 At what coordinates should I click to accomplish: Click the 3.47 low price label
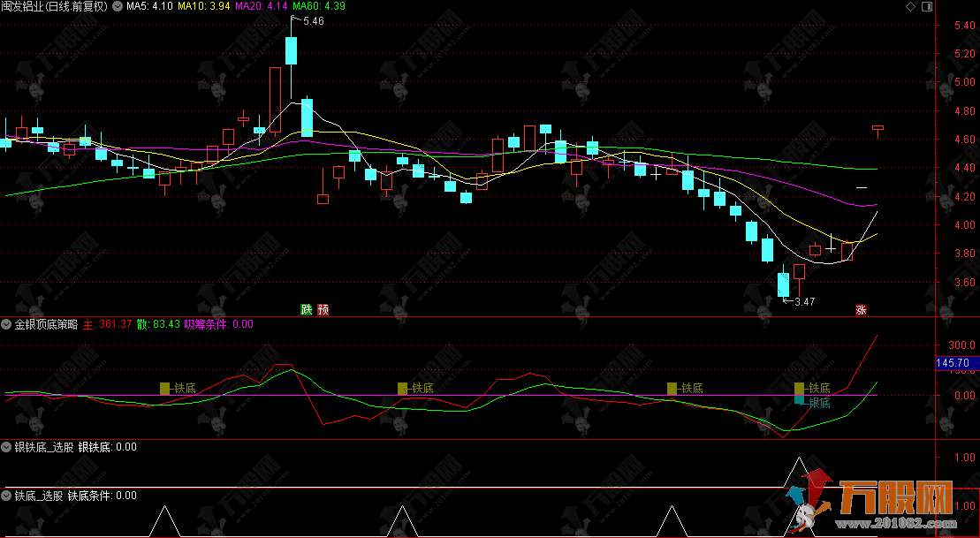tap(804, 302)
